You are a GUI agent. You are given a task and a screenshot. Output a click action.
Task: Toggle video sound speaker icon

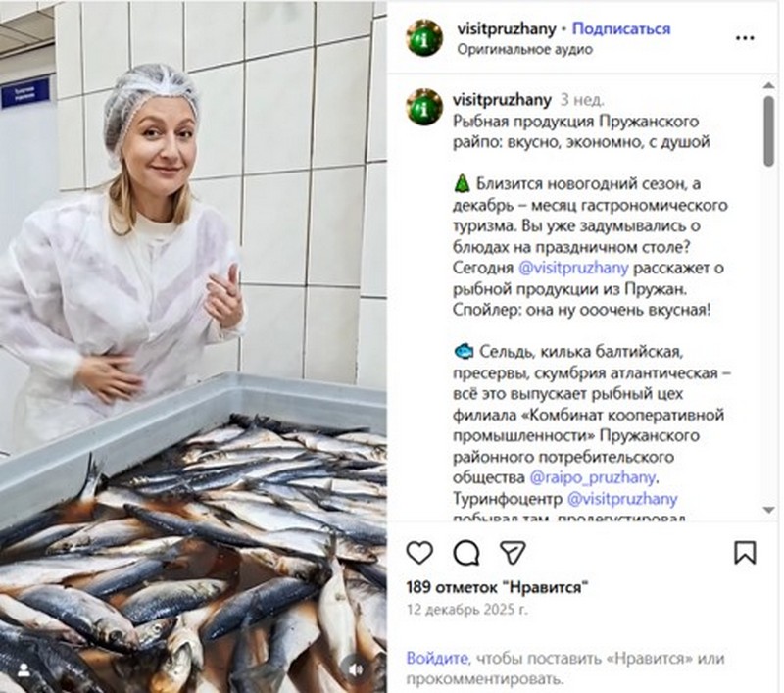[x=356, y=669]
